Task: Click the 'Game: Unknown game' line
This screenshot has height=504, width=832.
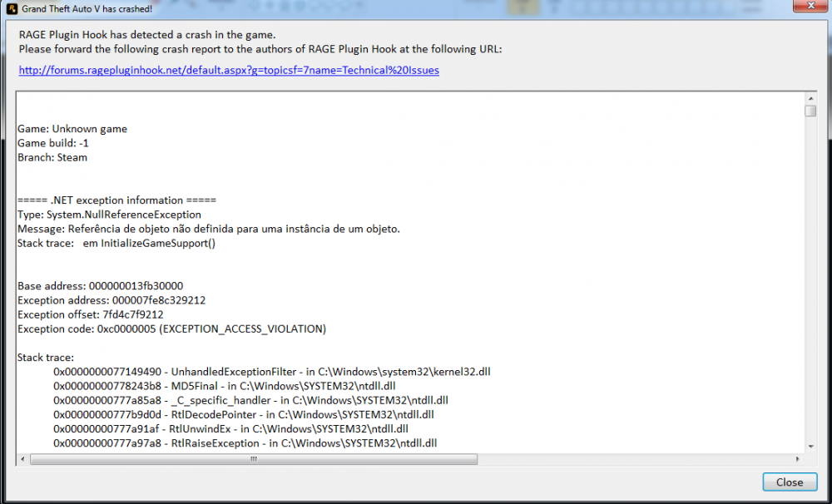Action: point(72,129)
